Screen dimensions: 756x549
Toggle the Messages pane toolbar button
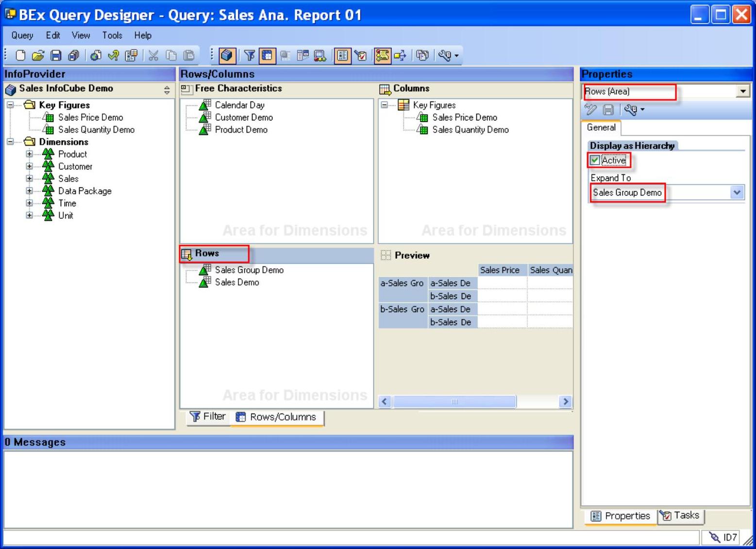[x=382, y=55]
